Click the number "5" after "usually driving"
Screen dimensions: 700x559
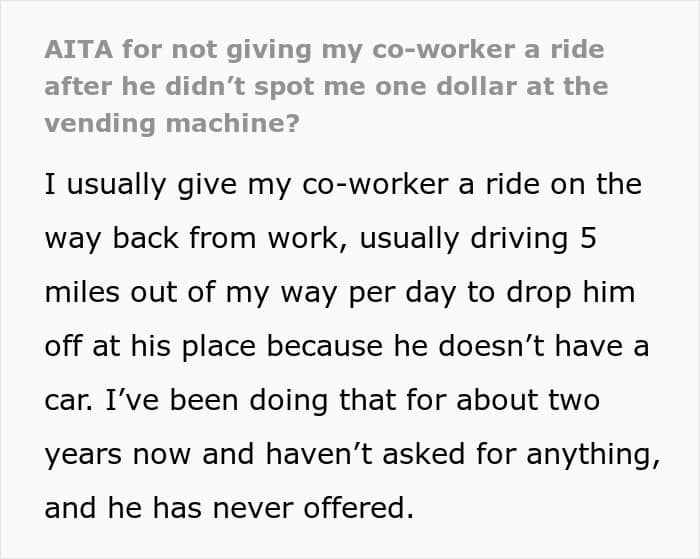(x=616, y=239)
